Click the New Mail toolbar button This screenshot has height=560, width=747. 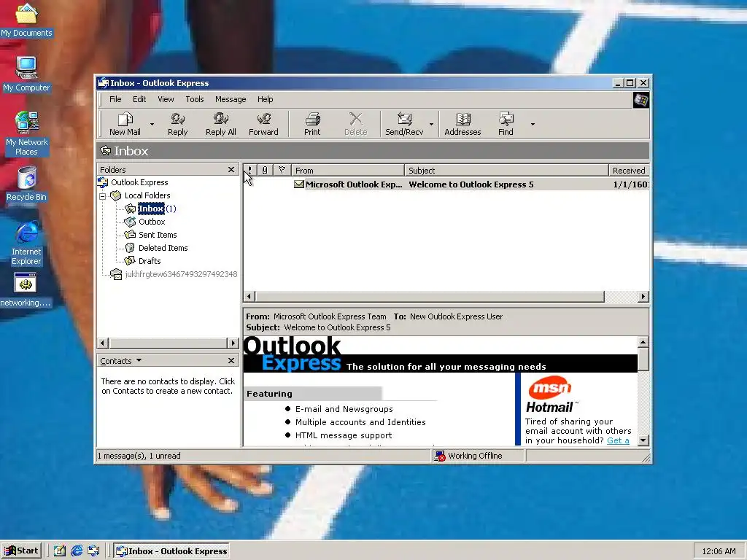click(x=125, y=124)
